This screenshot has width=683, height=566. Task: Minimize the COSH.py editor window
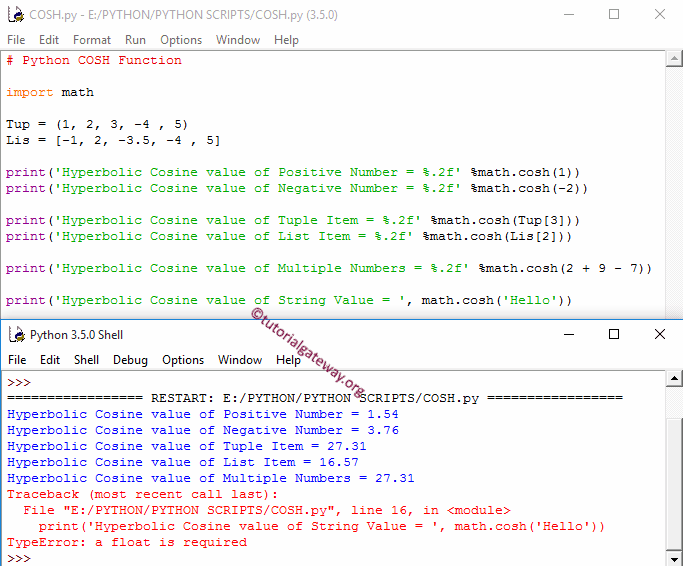point(569,14)
